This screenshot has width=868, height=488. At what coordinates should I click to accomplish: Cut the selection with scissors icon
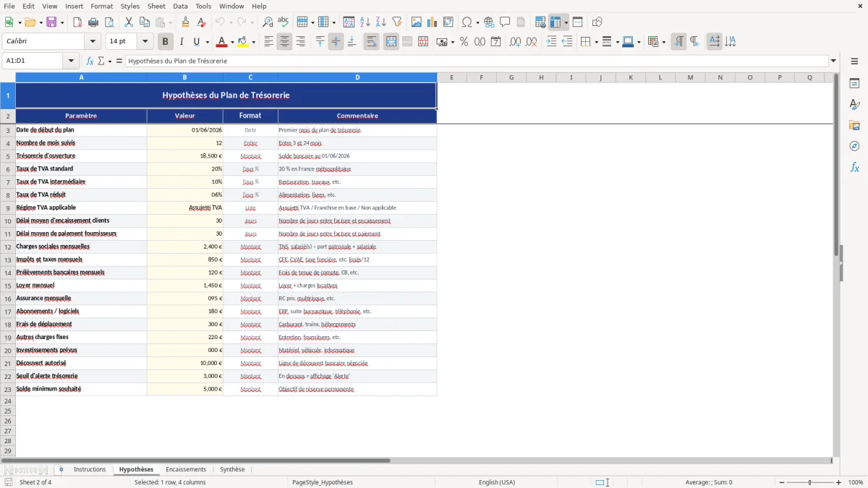(129, 22)
